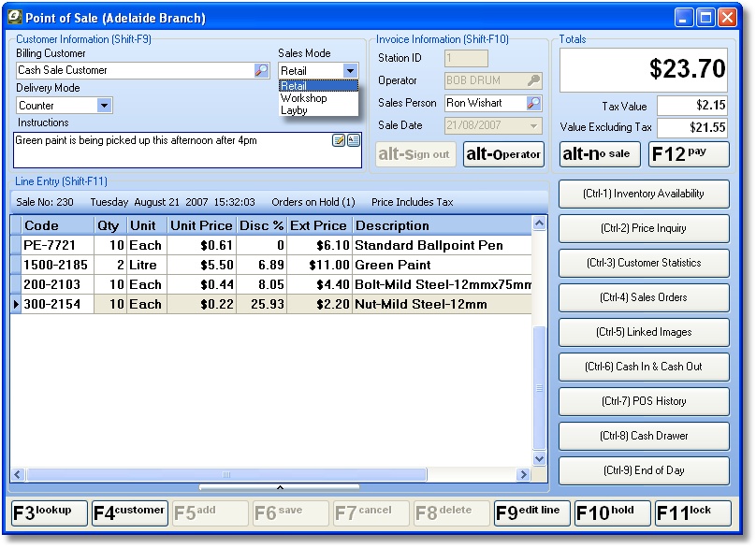The height and width of the screenshot is (548, 756).
Task: Click the instructions card icon at far right
Action: click(354, 140)
